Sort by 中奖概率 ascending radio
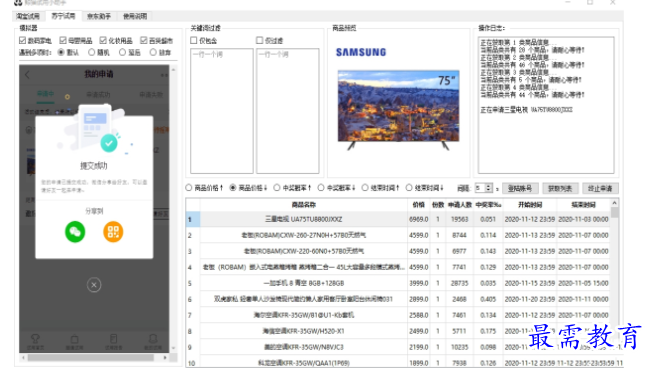 [x=277, y=188]
